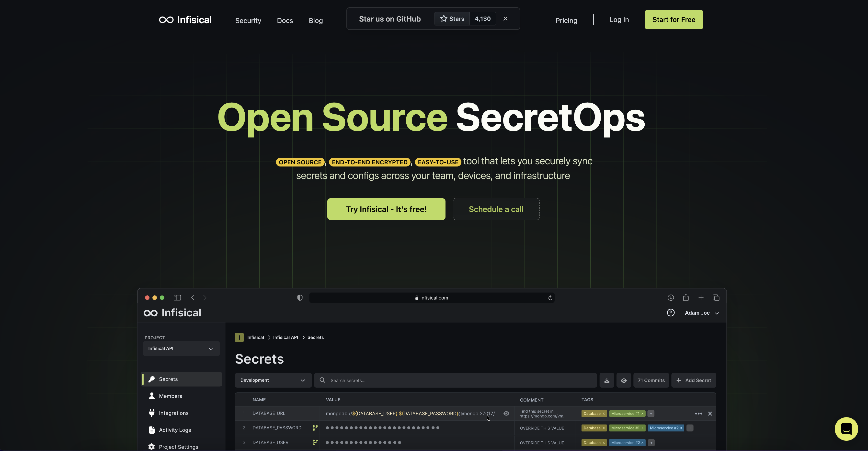
Task: Click the Schedule a call button
Action: 496,209
